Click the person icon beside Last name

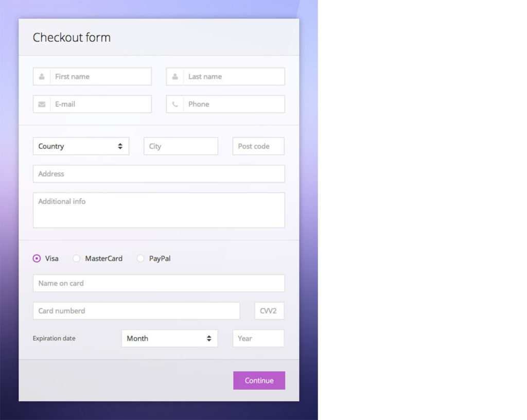pos(175,76)
